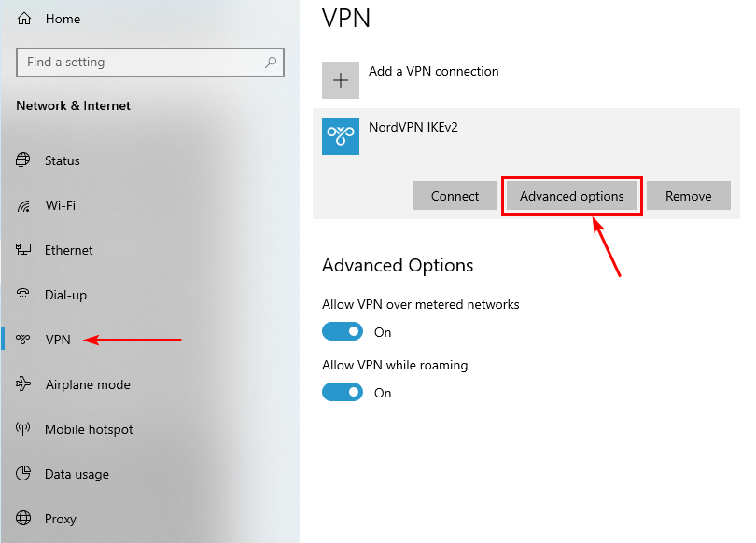Image resolution: width=756 pixels, height=543 pixels.
Task: Click the Airplane mode plane icon
Action: click(x=24, y=384)
